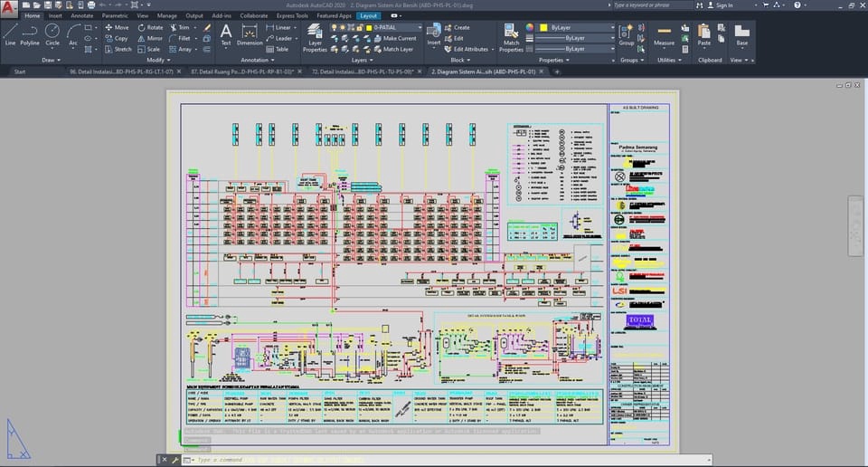Image resolution: width=868 pixels, height=467 pixels.
Task: Toggle layer freeze sun icon for 0-PATIAL
Action: pyautogui.click(x=342, y=27)
